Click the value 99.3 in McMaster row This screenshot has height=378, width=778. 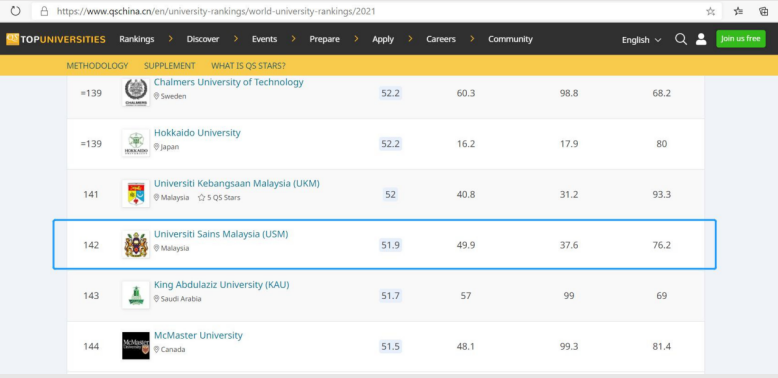[x=569, y=346]
